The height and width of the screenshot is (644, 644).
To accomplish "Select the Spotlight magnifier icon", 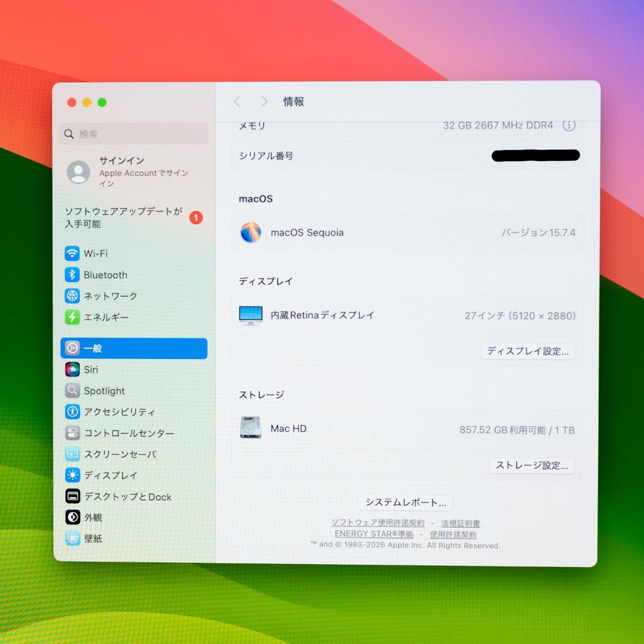I will pos(72,391).
